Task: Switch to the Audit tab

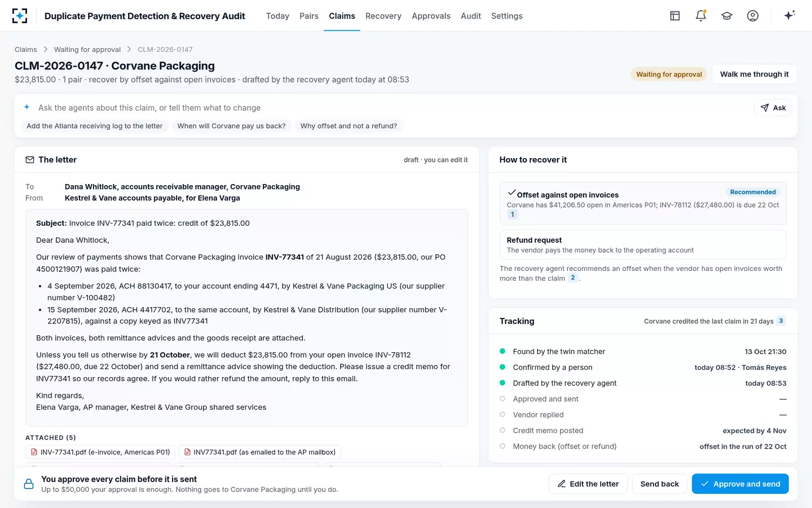Action: [x=471, y=16]
